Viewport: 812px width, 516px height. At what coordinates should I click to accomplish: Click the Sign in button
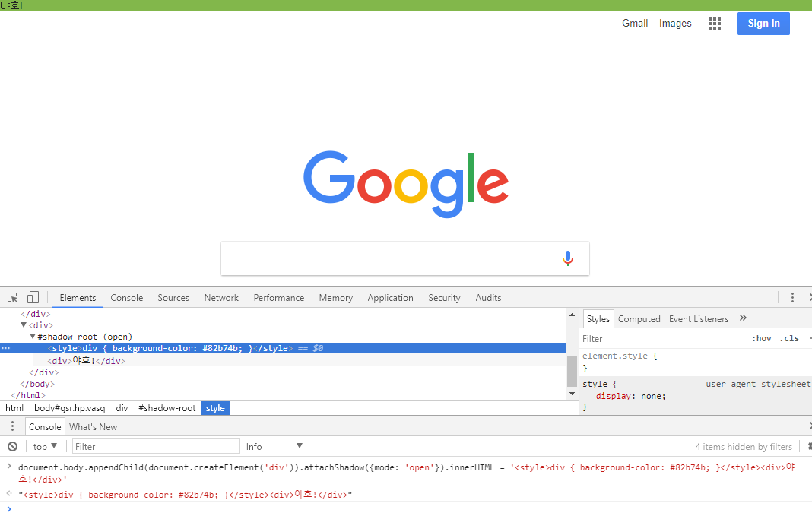click(763, 24)
